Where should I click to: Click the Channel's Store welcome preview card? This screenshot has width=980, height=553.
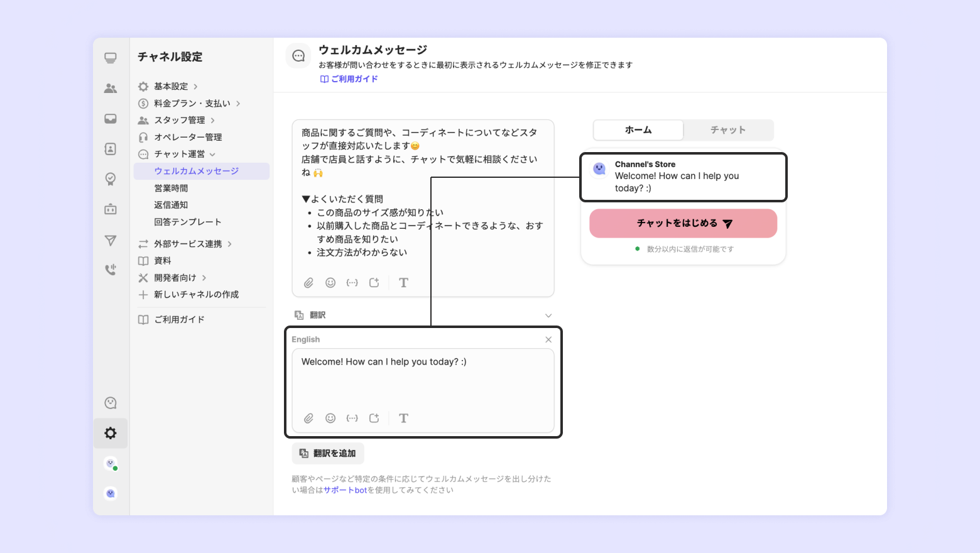[683, 177]
